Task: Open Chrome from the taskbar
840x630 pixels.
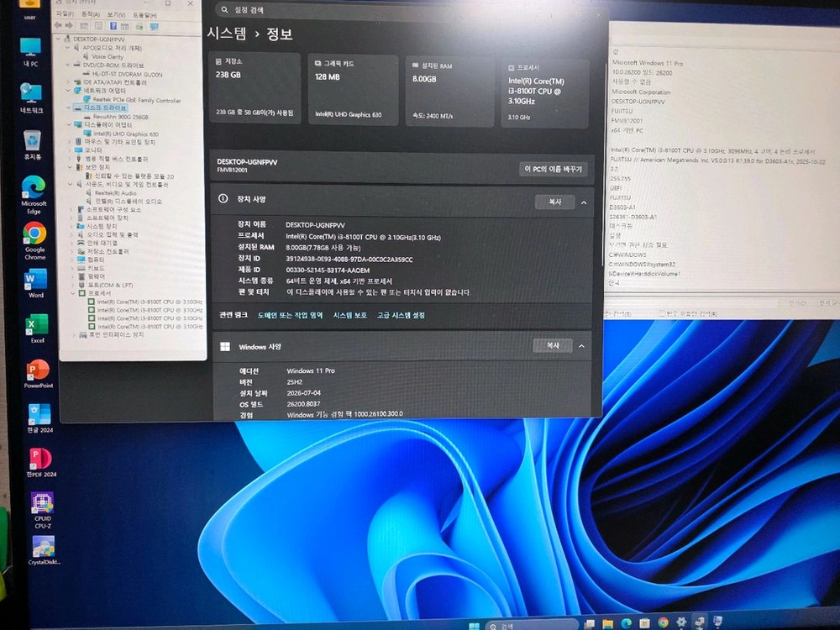Action: click(664, 622)
